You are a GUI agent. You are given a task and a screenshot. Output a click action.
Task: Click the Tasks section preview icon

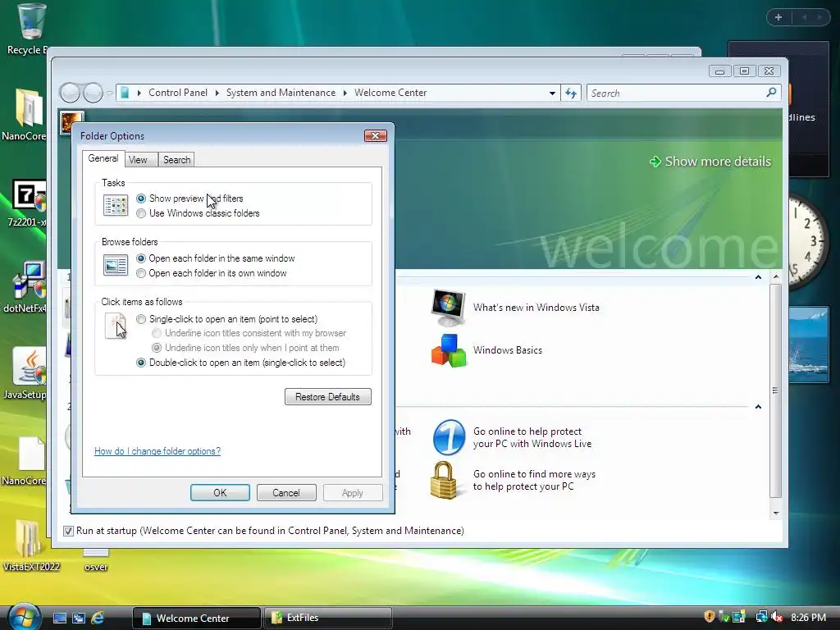pyautogui.click(x=116, y=206)
